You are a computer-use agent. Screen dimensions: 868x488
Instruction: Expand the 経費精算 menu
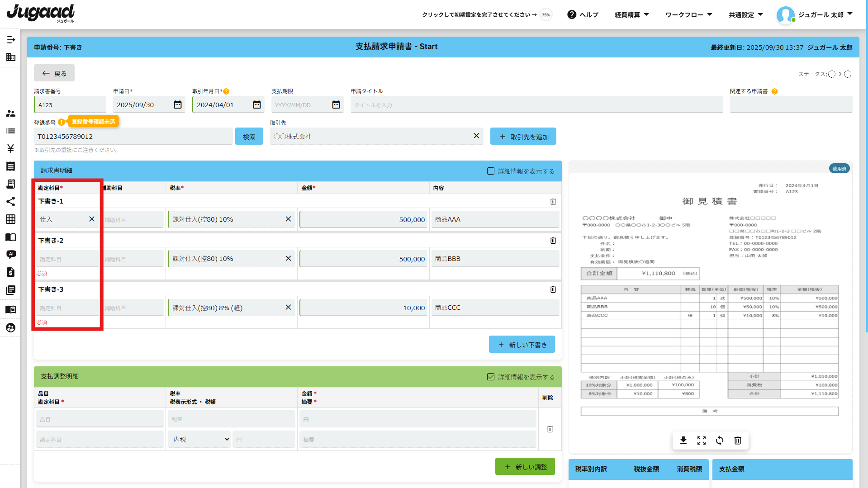tap(631, 15)
